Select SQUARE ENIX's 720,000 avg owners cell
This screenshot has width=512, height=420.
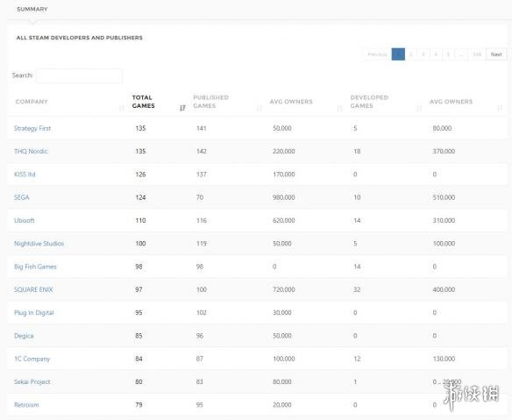point(284,289)
